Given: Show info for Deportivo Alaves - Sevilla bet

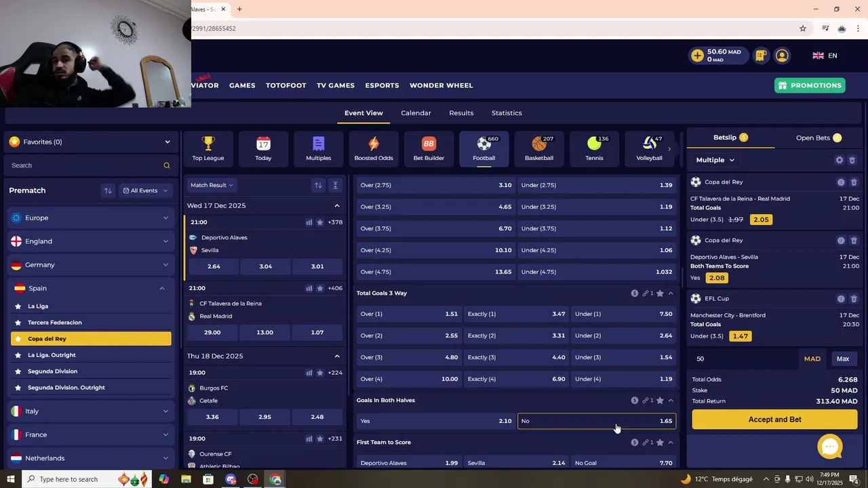Looking at the screenshot, I should pos(841,241).
